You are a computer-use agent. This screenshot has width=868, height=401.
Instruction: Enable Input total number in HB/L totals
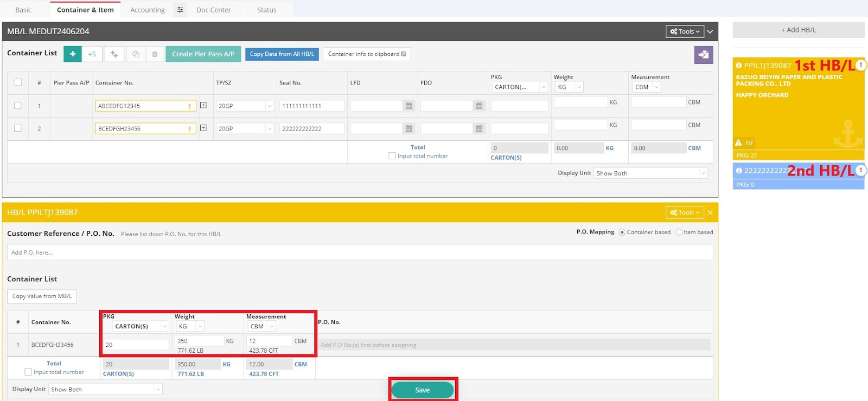pos(28,372)
